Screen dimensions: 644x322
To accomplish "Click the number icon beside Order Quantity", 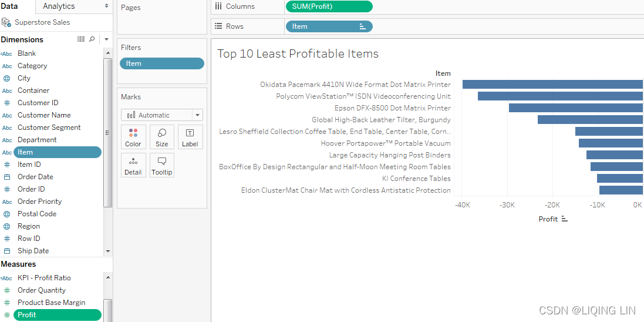I will point(7,290).
